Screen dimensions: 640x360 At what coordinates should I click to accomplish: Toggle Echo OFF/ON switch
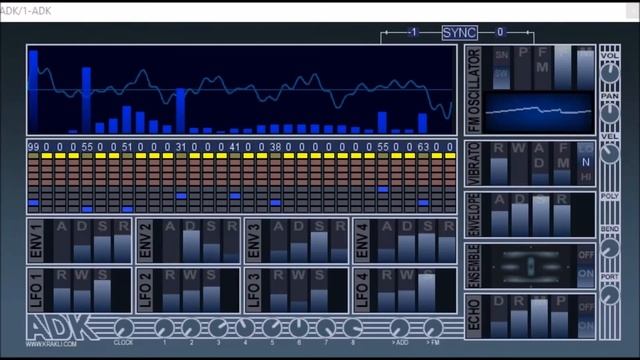tap(586, 317)
